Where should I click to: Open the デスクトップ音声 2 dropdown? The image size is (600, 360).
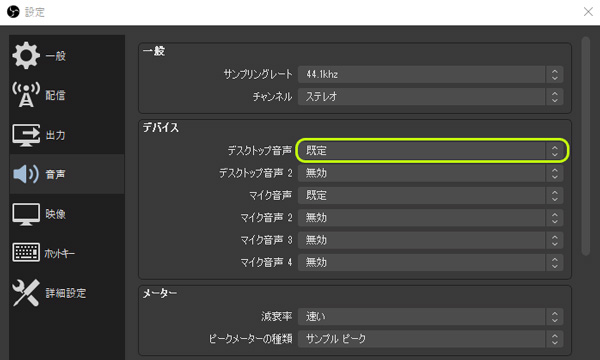(x=430, y=173)
